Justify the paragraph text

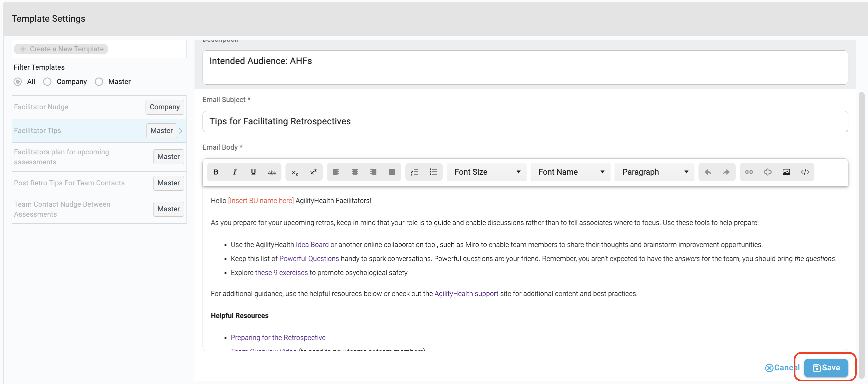point(392,172)
